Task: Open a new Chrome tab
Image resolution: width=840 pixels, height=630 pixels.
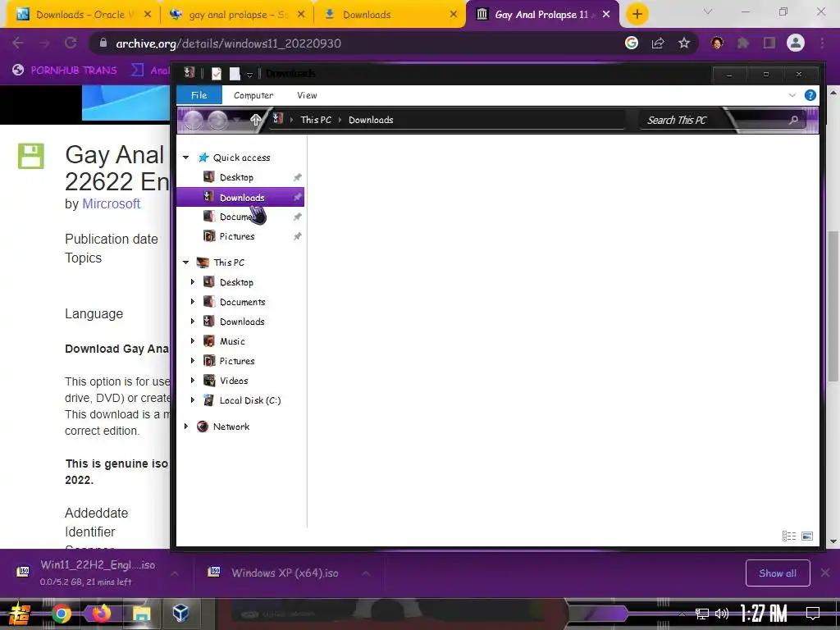Action: tap(637, 15)
